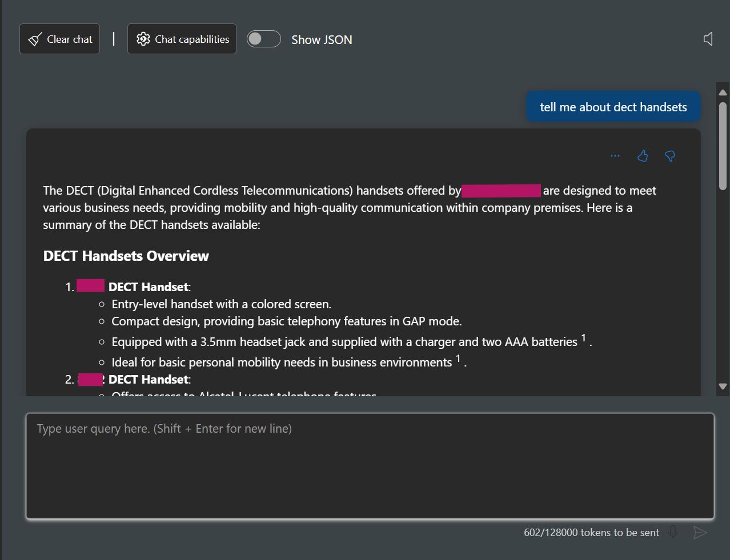This screenshot has width=730, height=560.
Task: Click the microphone voice input icon
Action: (673, 532)
